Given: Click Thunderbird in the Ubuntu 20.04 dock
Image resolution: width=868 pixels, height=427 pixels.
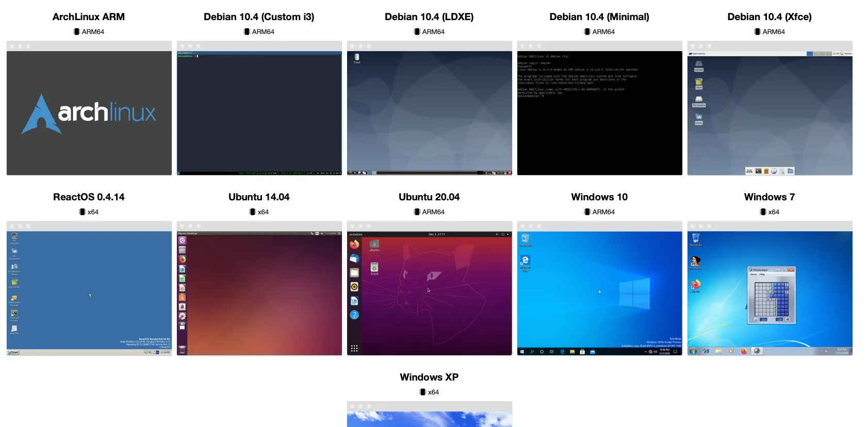Looking at the screenshot, I should coord(354,258).
